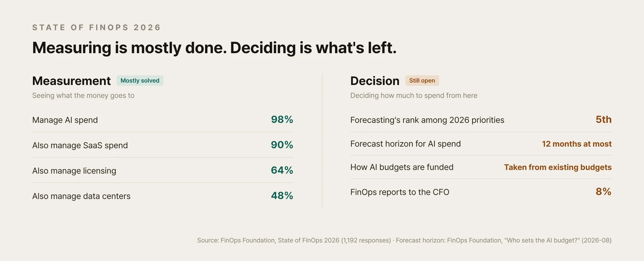Click the source citation footer text
644x261 pixels.
[404, 240]
